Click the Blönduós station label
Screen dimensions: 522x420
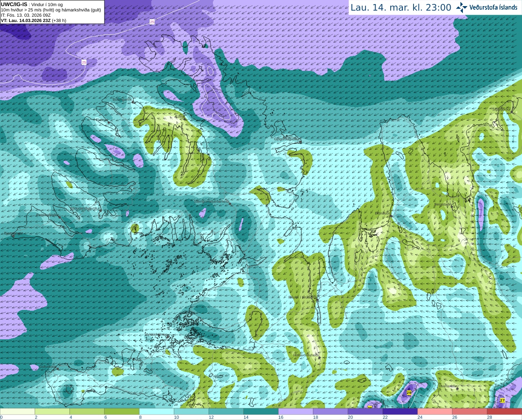tap(383, 213)
